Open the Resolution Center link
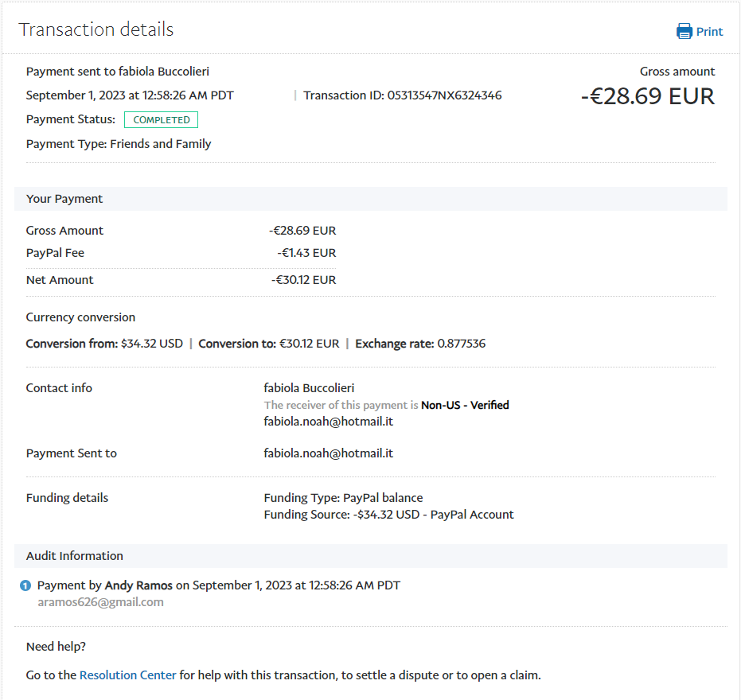Viewport: 741px width, 700px height. point(127,675)
